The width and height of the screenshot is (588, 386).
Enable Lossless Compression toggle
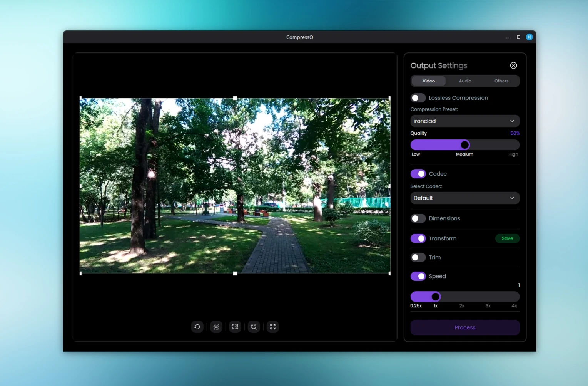[418, 98]
